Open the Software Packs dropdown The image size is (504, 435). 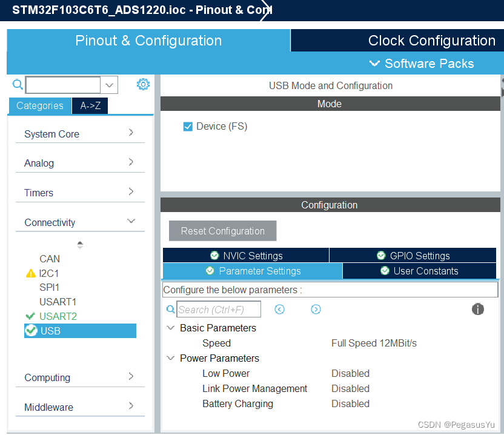coord(422,64)
